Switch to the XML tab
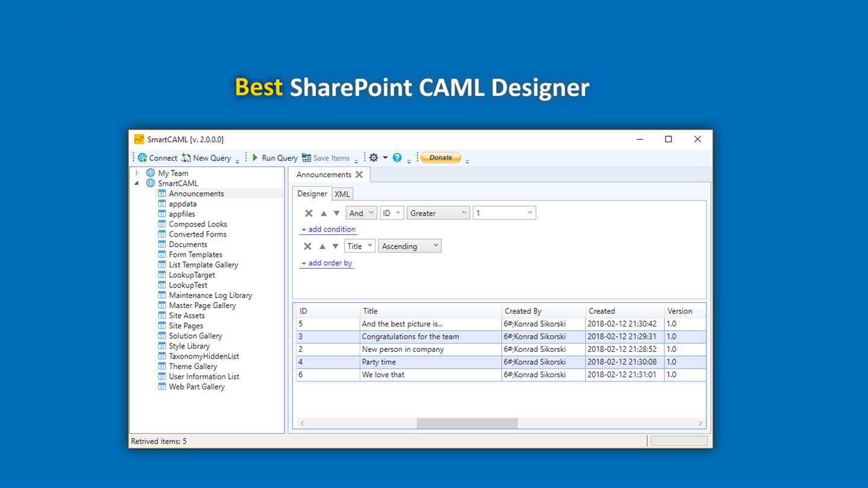The image size is (868, 488). click(342, 194)
